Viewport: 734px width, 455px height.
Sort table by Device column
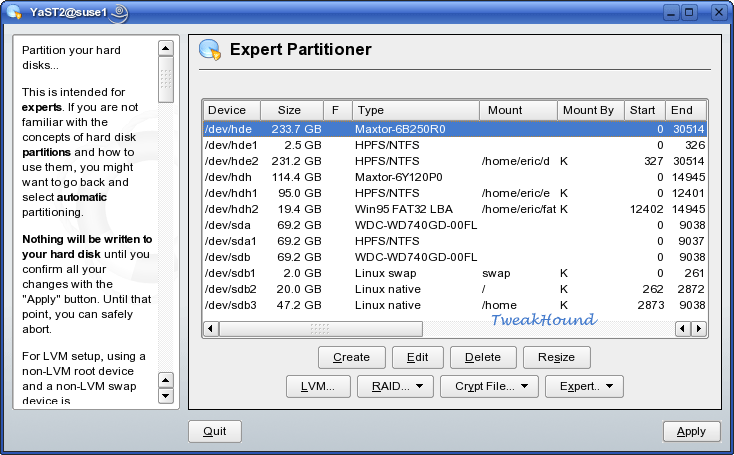click(x=232, y=110)
